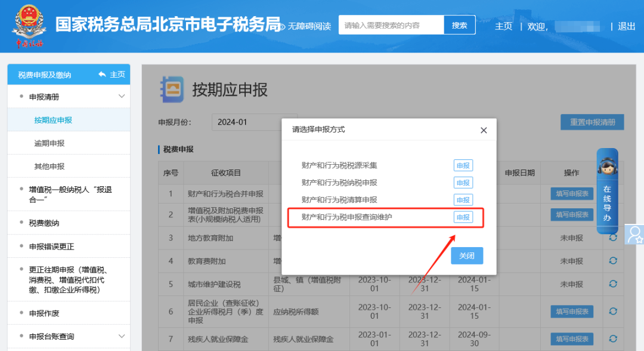Open 更正往期申报 menu item
Image resolution: width=644 pixels, height=351 pixels.
pyautogui.click(x=68, y=280)
